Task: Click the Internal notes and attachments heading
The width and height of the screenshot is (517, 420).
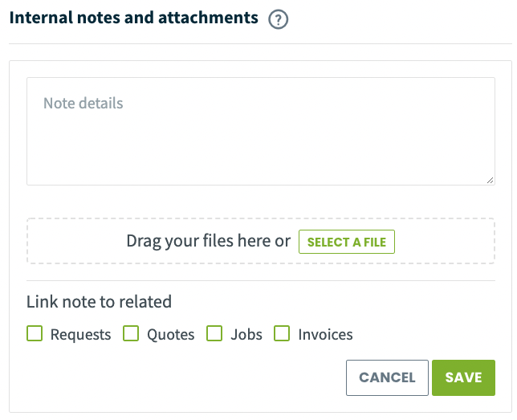Action: coord(134,18)
